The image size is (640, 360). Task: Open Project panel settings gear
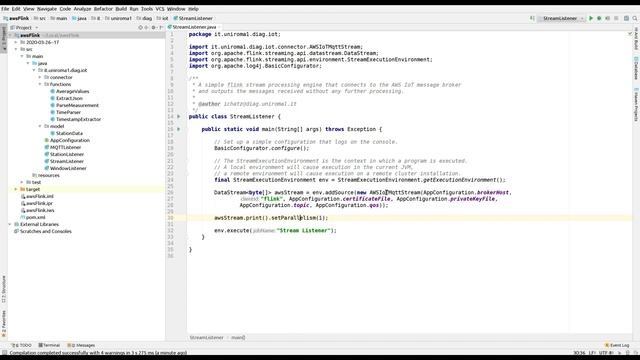154,28
